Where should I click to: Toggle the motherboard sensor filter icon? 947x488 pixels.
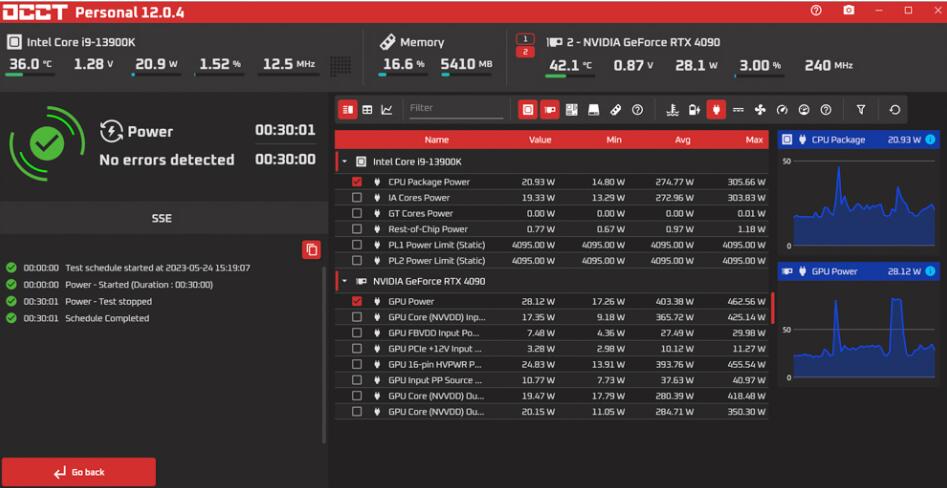point(571,109)
